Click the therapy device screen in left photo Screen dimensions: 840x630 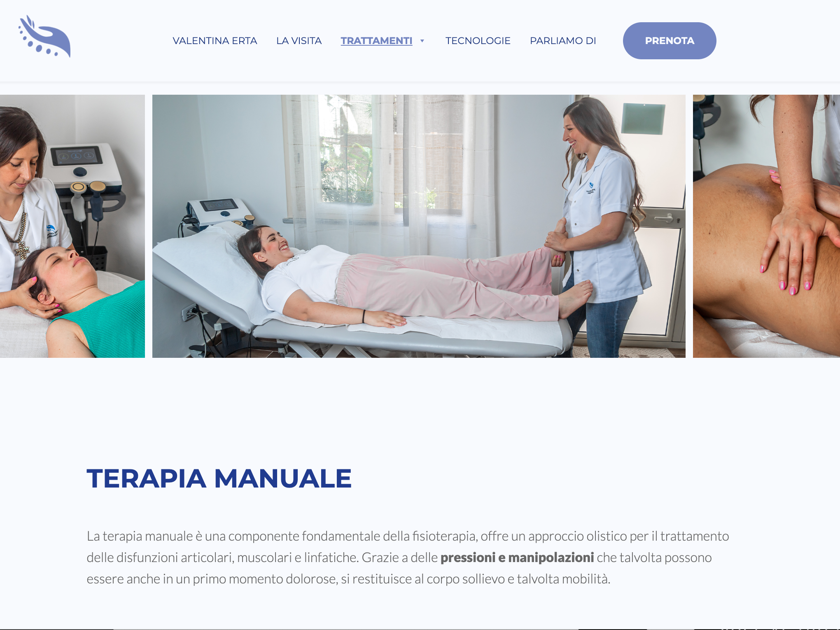click(76, 156)
